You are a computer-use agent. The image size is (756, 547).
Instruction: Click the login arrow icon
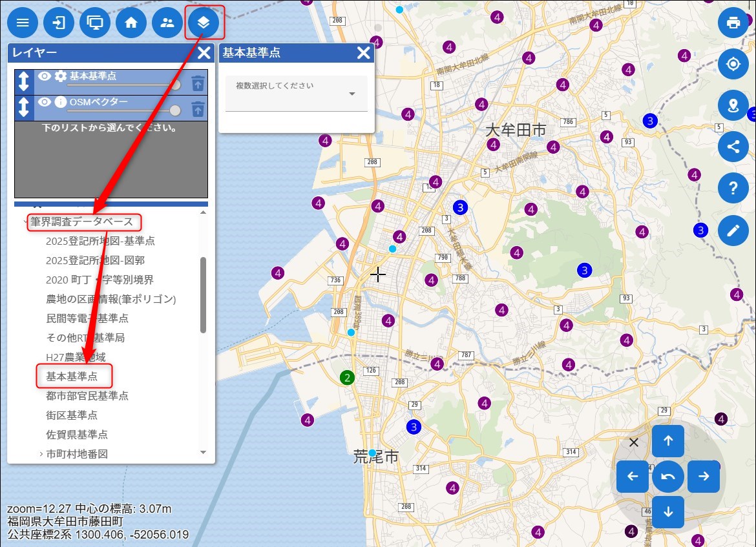[x=59, y=23]
